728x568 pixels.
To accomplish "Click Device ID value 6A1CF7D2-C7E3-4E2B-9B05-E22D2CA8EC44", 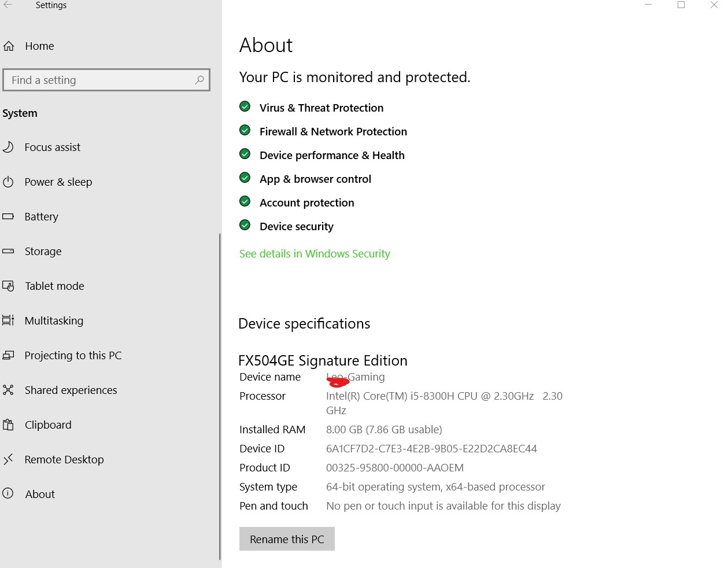I will pos(431,448).
